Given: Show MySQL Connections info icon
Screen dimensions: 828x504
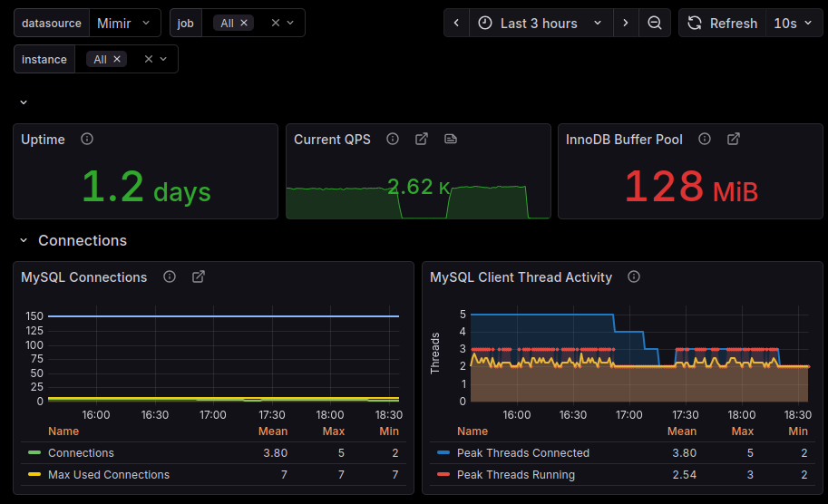Looking at the screenshot, I should coord(170,276).
